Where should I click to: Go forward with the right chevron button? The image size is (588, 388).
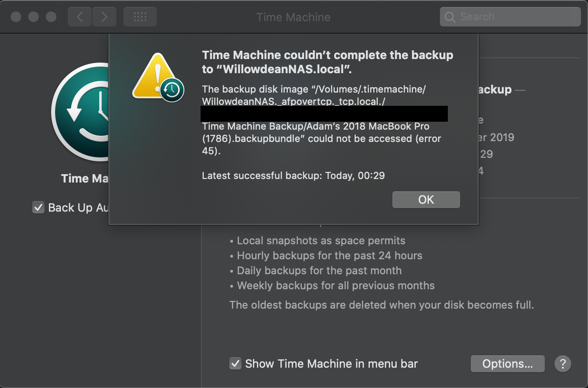[104, 17]
